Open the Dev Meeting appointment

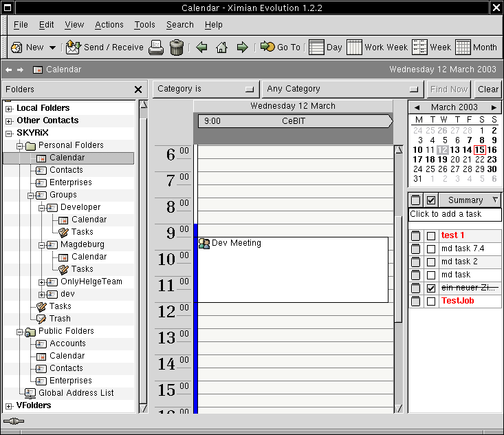[x=292, y=270]
